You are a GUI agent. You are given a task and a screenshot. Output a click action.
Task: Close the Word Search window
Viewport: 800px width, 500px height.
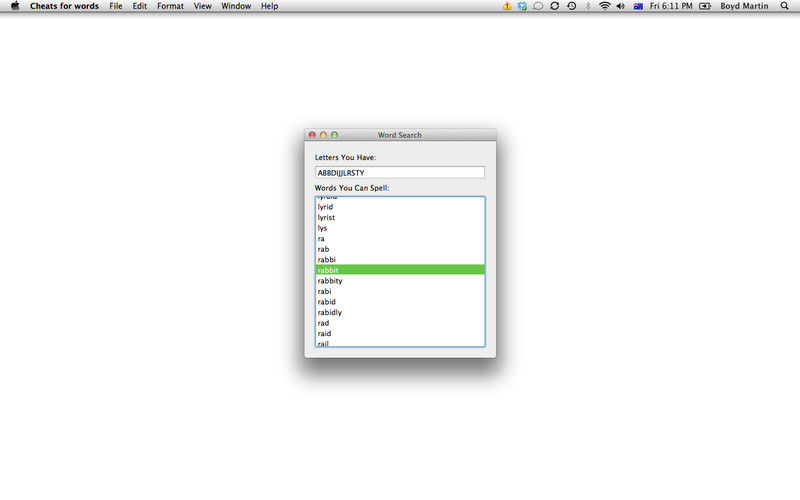(312, 135)
